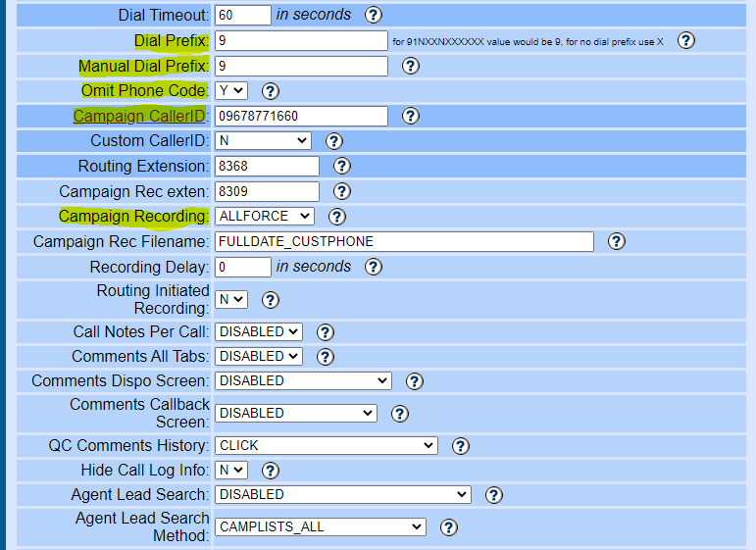Expand the Comments Callback Screen dropdown

point(296,413)
